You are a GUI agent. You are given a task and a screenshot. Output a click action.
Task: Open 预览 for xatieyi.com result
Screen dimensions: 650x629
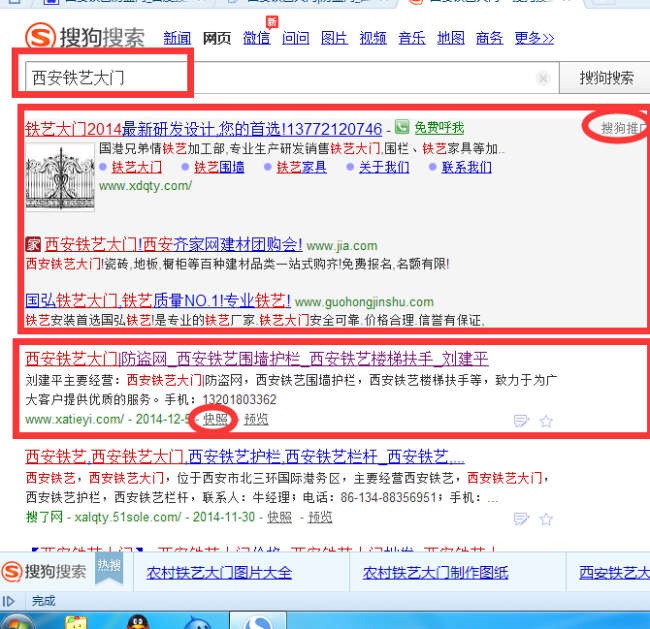point(256,420)
